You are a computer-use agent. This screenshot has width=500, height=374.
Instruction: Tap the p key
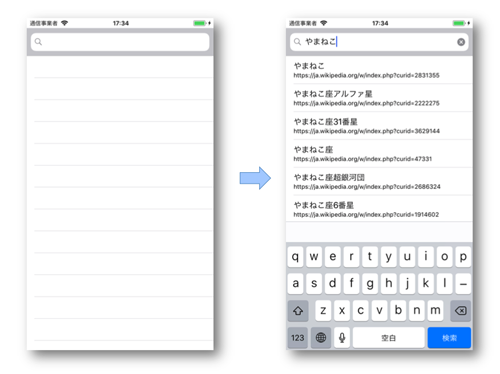point(463,257)
